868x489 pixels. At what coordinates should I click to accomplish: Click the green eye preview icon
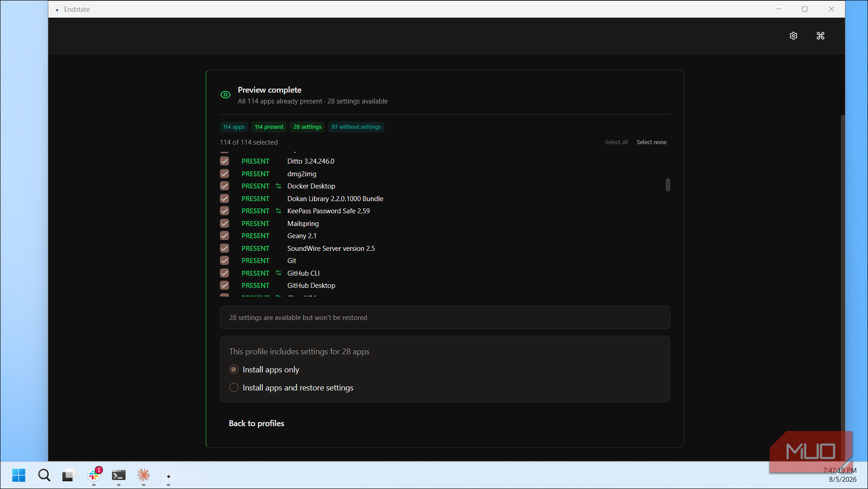click(x=225, y=95)
